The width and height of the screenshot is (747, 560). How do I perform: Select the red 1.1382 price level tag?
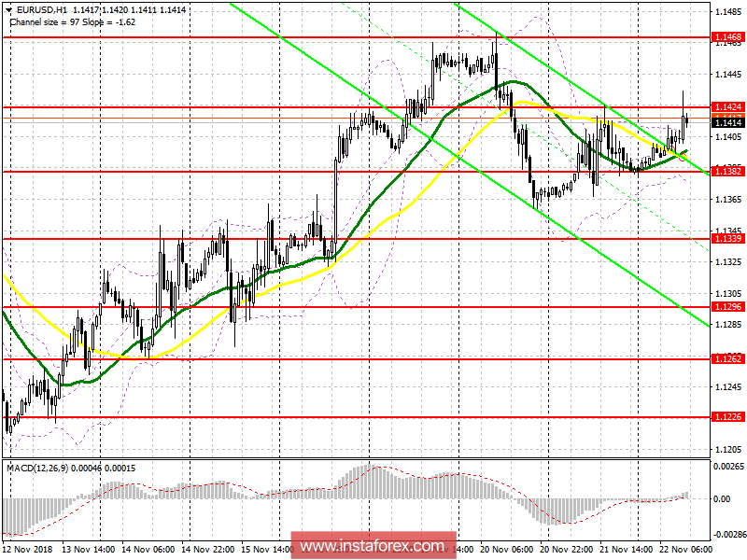tap(727, 171)
